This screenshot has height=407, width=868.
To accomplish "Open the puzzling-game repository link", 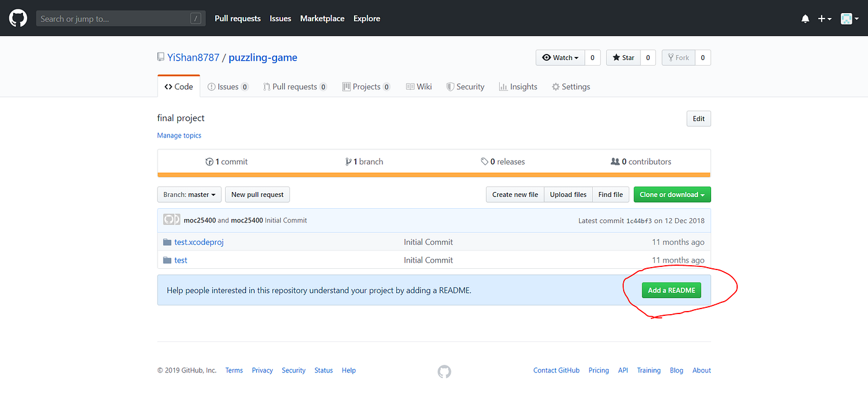I will pos(263,58).
